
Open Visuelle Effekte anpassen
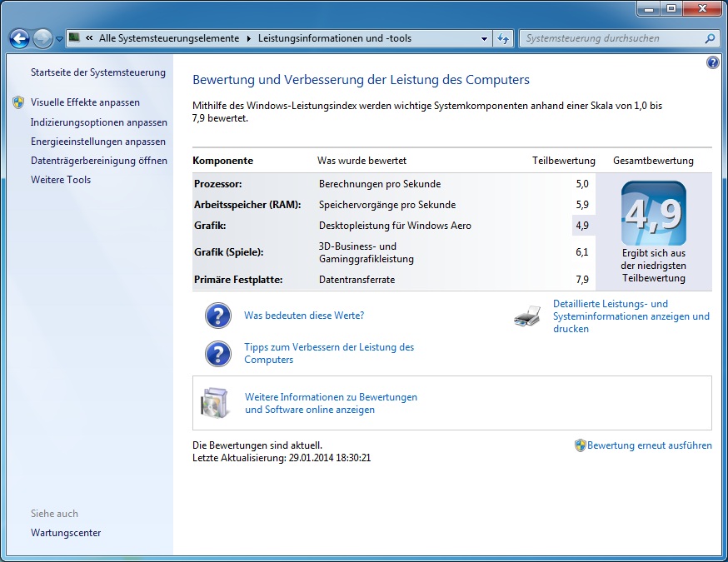pos(85,102)
